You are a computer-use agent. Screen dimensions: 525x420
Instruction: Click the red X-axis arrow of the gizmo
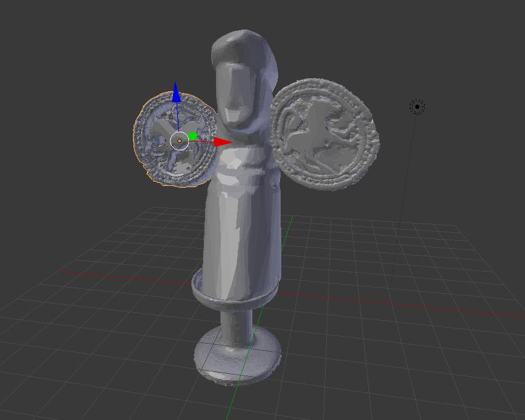point(223,142)
